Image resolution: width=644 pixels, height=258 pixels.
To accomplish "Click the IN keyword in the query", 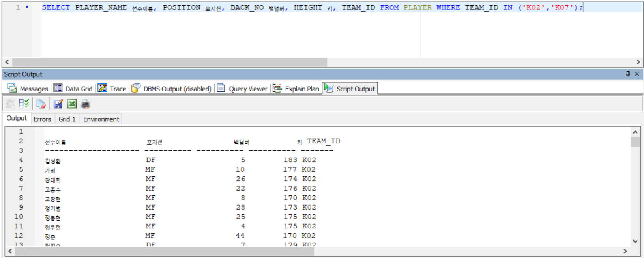I will 508,7.
